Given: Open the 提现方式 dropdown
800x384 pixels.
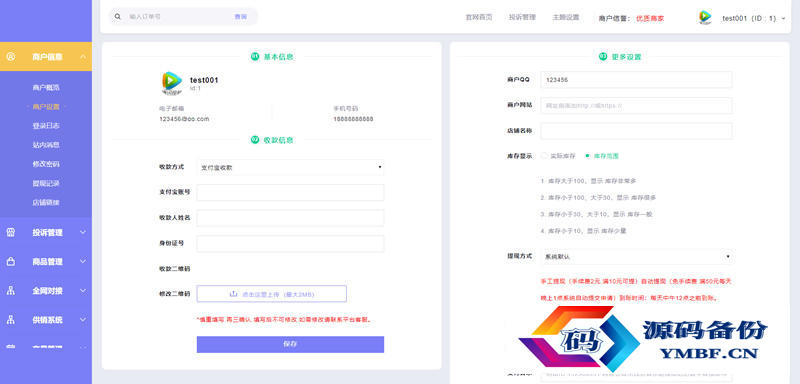Looking at the screenshot, I should coord(637,257).
